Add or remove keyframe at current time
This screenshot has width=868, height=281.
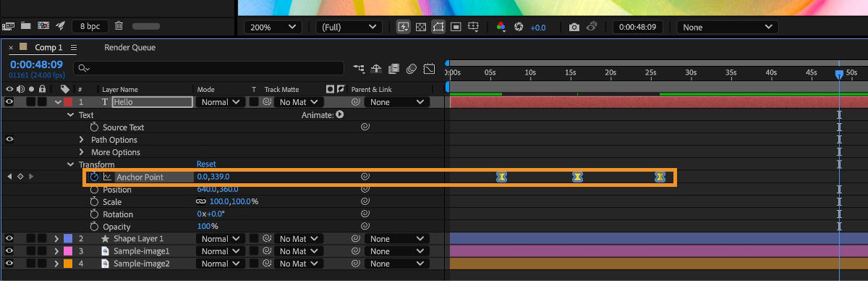tap(20, 177)
